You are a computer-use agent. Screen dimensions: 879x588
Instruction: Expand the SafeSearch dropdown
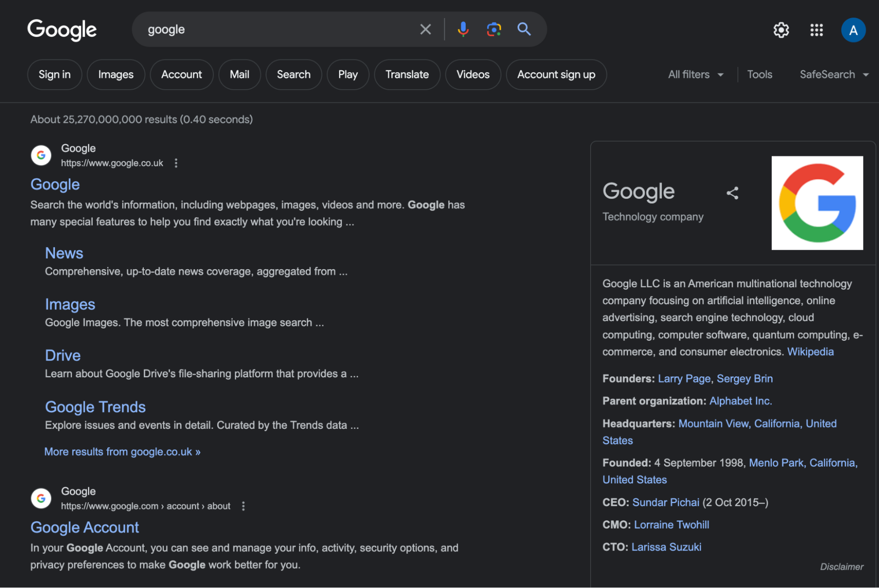[x=834, y=75]
